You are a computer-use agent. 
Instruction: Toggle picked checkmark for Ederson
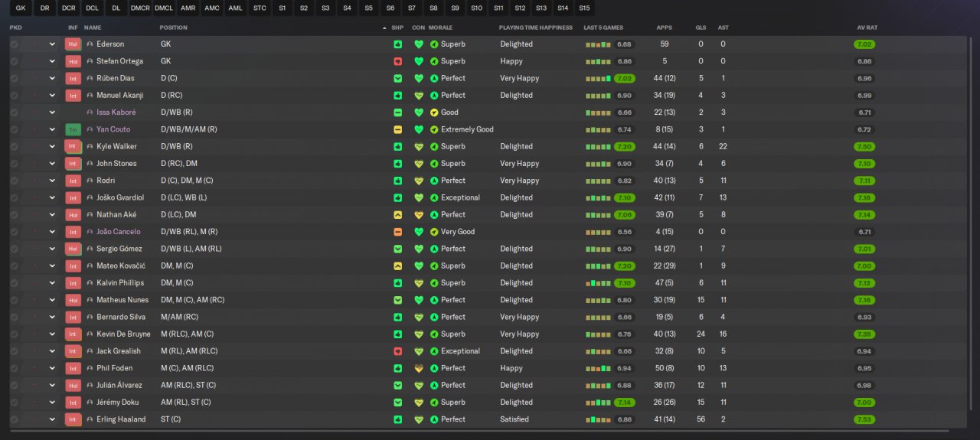pyautogui.click(x=14, y=44)
